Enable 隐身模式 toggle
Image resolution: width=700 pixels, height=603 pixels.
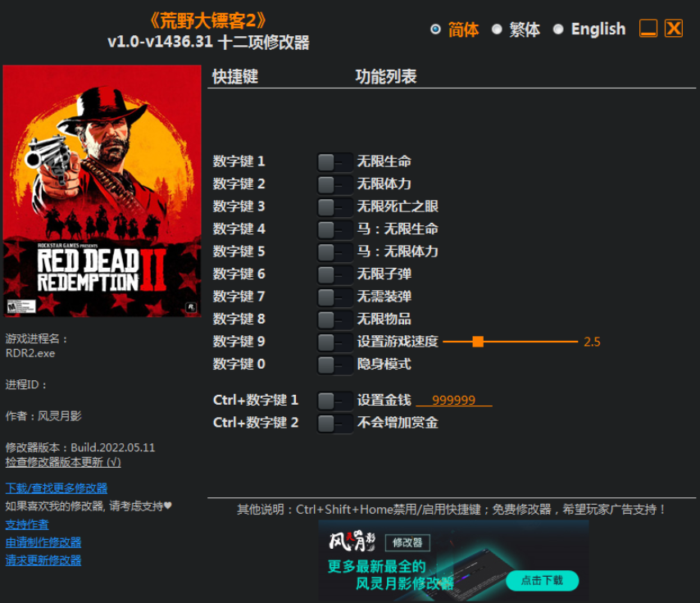click(x=334, y=365)
